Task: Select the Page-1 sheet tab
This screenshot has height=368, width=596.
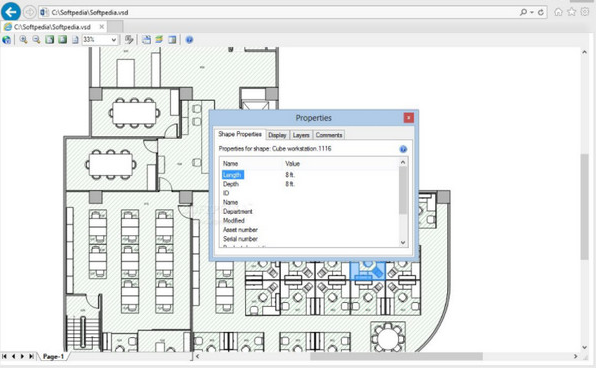Action: 53,357
